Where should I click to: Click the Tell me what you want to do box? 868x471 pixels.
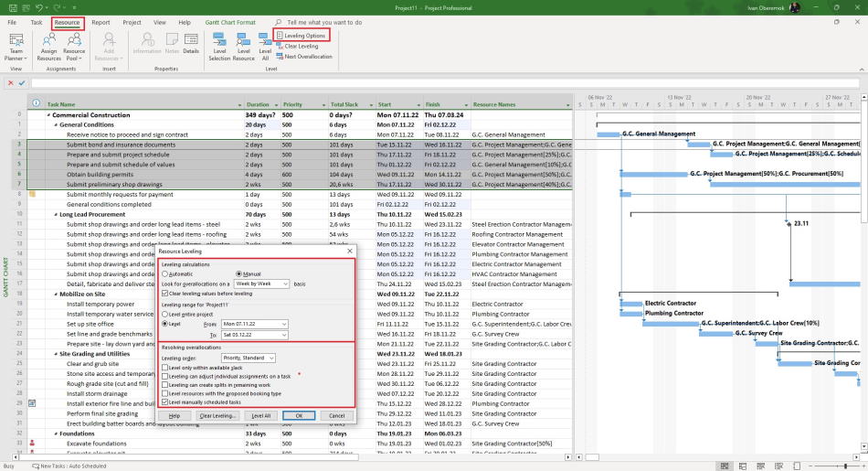click(324, 23)
